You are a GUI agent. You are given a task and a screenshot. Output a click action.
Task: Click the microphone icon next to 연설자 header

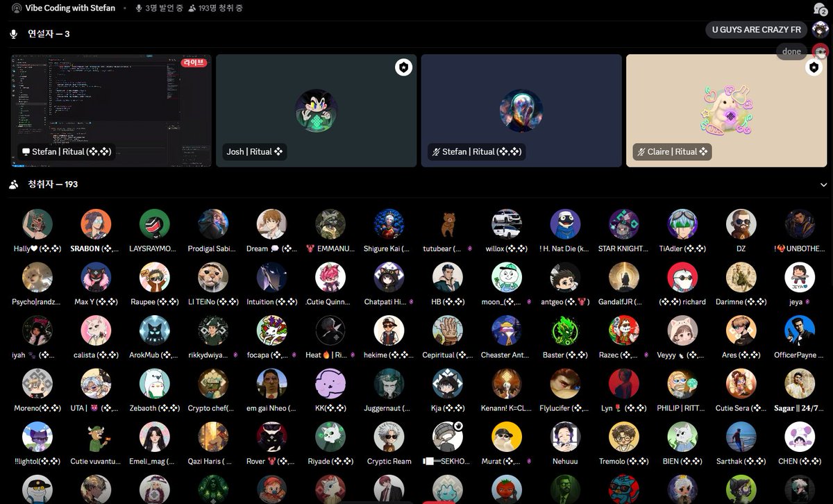(13, 34)
